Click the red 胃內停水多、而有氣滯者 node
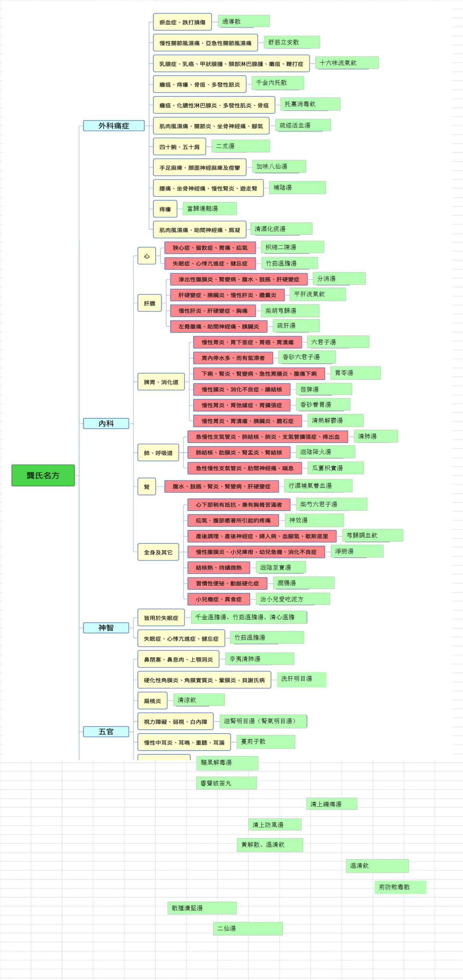This screenshot has height=980, width=463. (233, 358)
